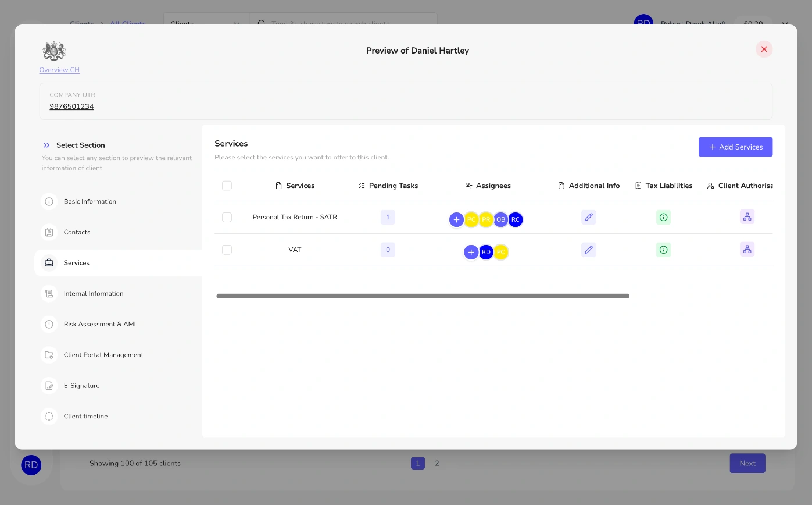Screen dimensions: 812x505
Task: Edit additional info for the VAT row
Action: pos(589,250)
